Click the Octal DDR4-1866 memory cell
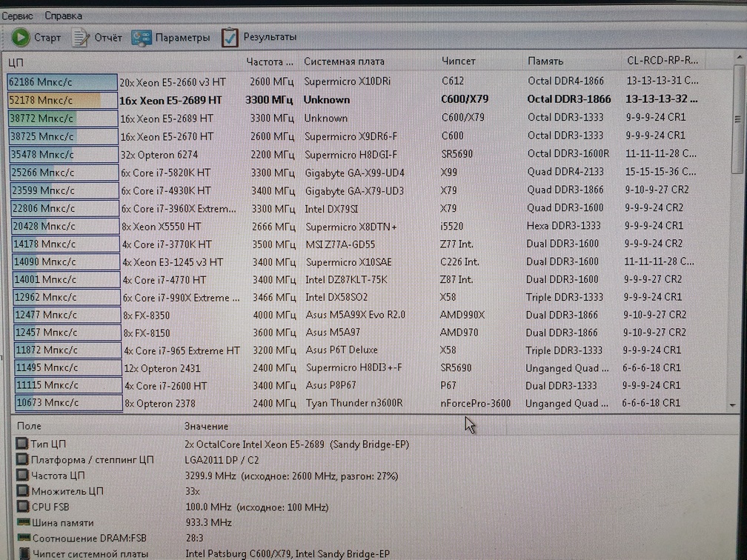747x560 pixels. [x=566, y=81]
